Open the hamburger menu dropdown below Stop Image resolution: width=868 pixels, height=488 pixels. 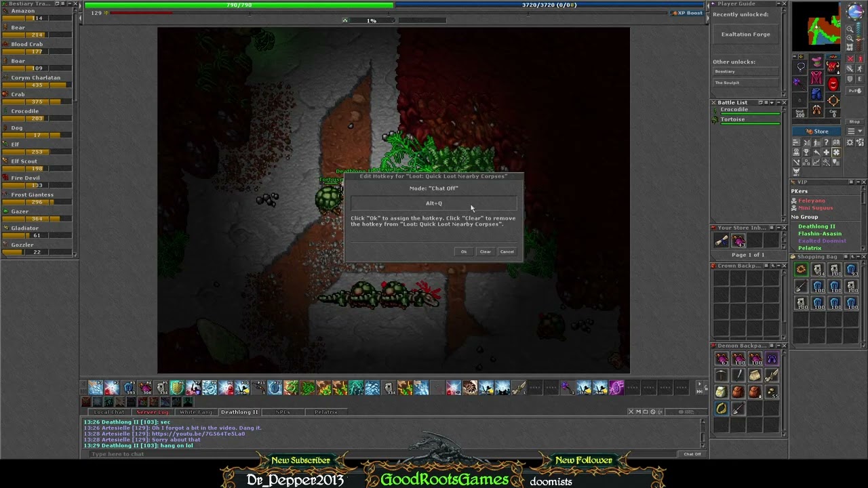point(854,131)
